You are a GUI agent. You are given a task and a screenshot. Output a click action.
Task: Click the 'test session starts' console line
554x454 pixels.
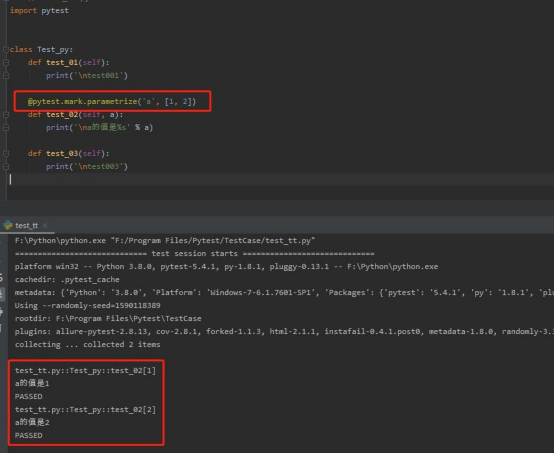194,254
